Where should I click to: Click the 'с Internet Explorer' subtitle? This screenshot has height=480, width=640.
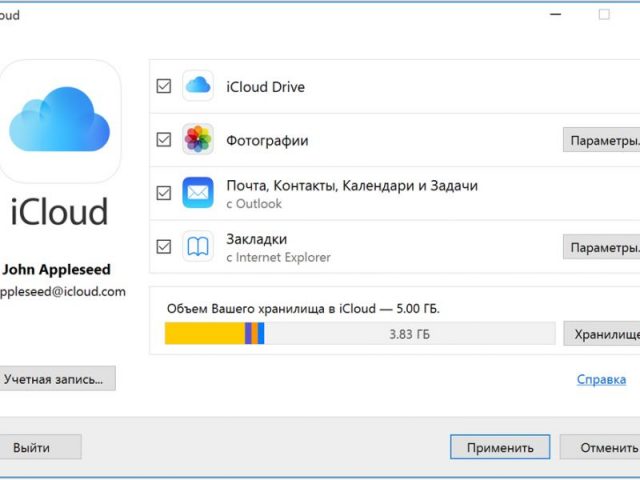pos(278,257)
